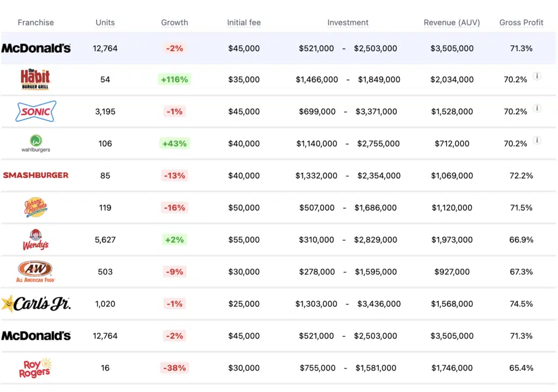Click the Wendy's franchise logo
The width and height of the screenshot is (558, 392).
click(36, 240)
